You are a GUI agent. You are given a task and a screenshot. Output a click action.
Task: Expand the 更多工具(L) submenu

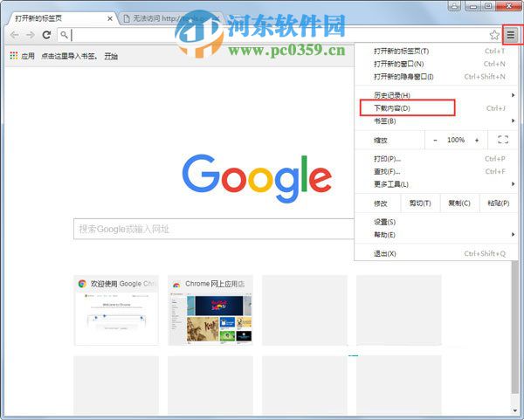(436, 184)
